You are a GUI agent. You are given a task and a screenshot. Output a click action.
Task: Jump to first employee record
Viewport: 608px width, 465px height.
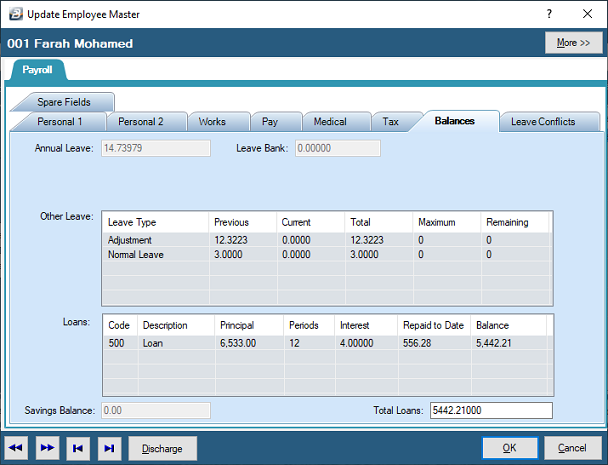(x=78, y=448)
